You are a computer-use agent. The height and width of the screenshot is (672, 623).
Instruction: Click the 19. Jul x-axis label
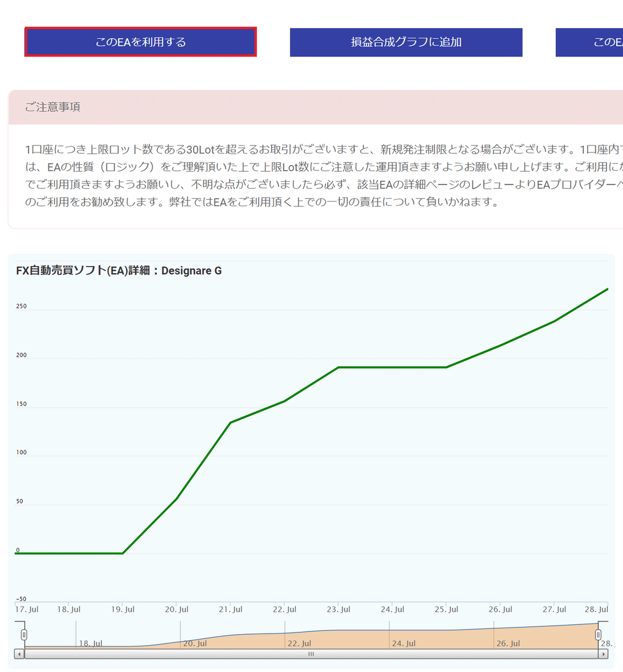coord(123,609)
